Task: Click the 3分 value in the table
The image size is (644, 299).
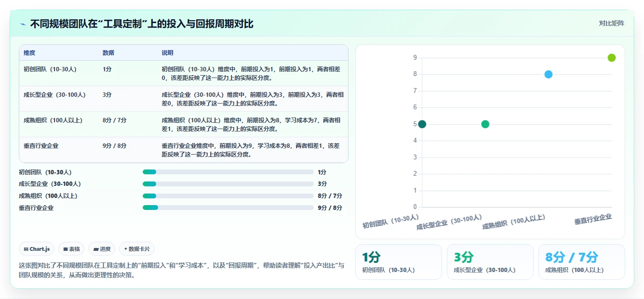Action: [107, 95]
